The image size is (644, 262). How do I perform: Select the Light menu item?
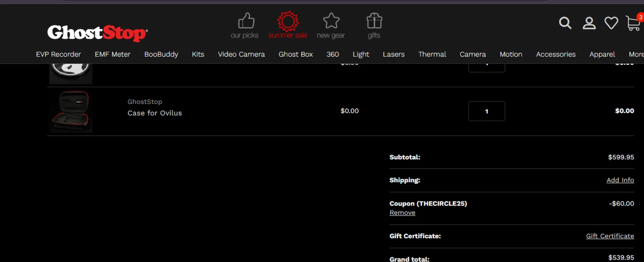pos(361,54)
